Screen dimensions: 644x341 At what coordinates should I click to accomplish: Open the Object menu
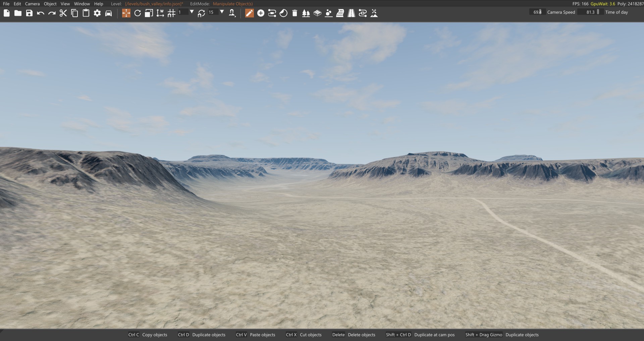(50, 4)
